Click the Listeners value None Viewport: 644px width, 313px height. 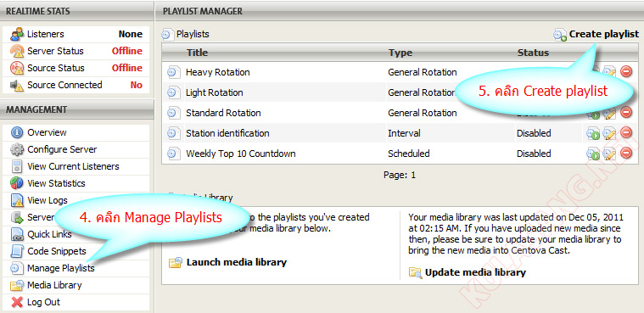click(x=131, y=34)
